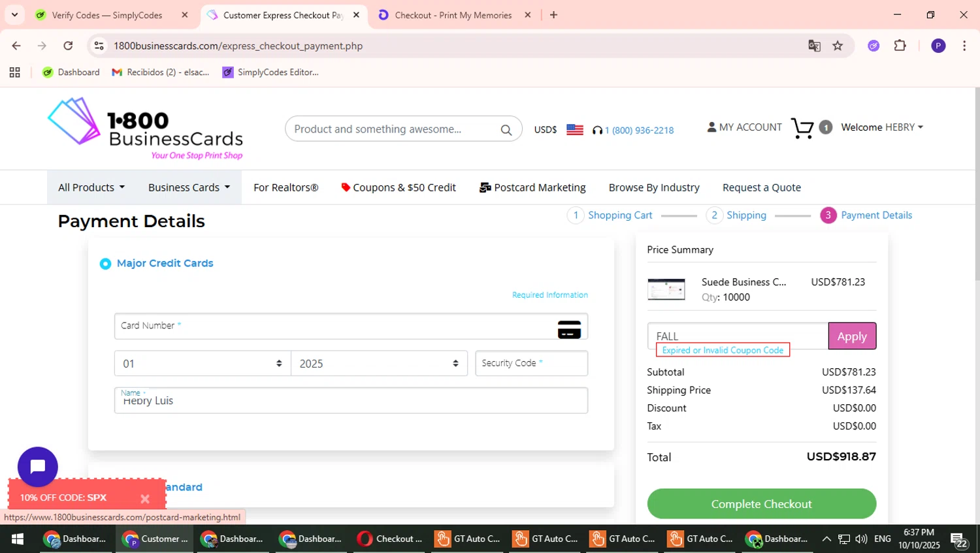The height and width of the screenshot is (553, 980).
Task: Open the Chrome three-dot menu
Action: pyautogui.click(x=964, y=46)
